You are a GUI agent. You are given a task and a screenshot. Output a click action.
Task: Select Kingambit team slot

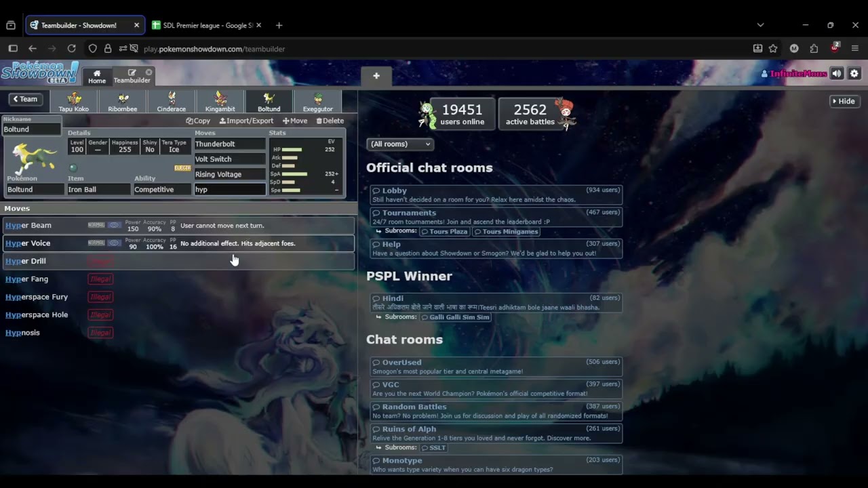click(x=220, y=102)
